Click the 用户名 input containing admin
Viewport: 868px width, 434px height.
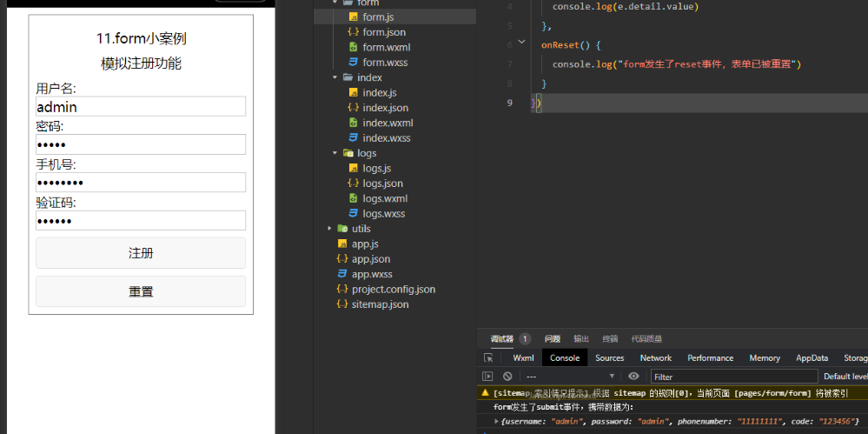pos(141,106)
